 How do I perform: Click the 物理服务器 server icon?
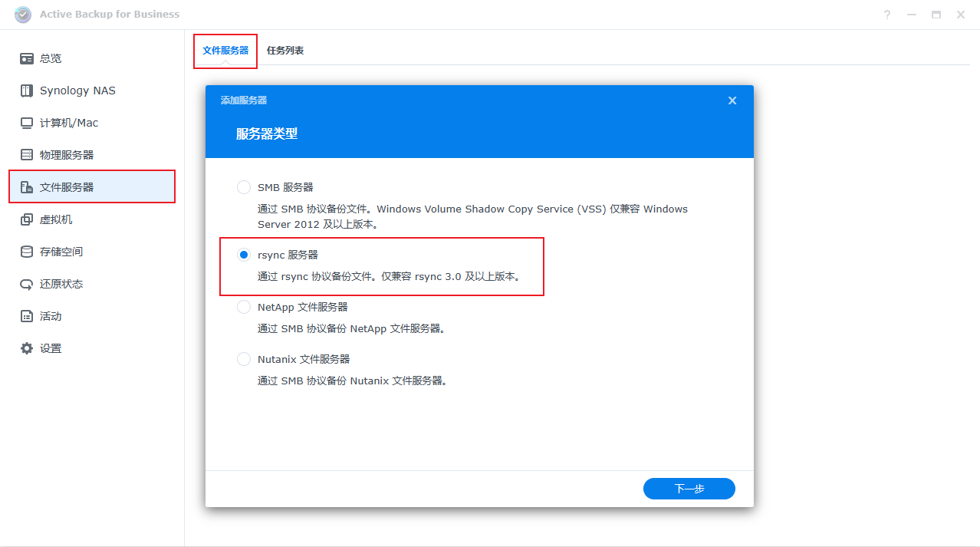pos(27,155)
